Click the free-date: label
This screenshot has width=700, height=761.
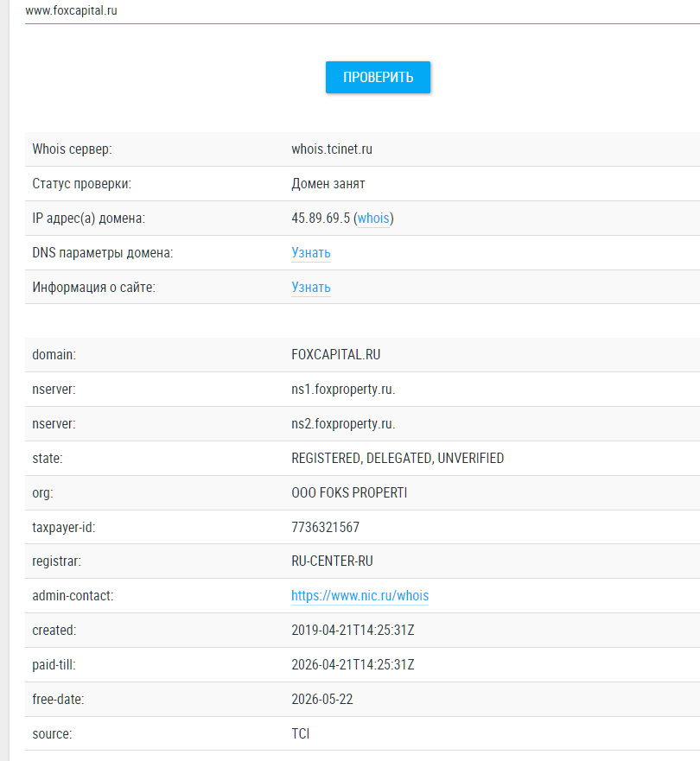(x=58, y=699)
